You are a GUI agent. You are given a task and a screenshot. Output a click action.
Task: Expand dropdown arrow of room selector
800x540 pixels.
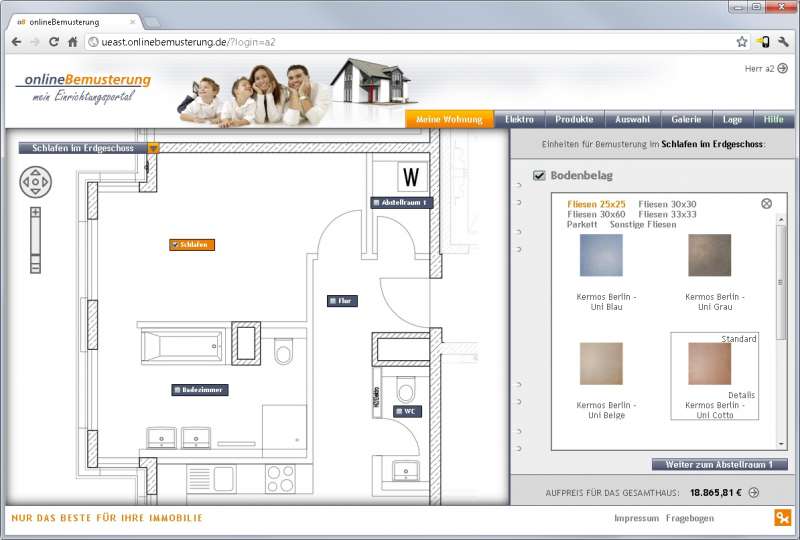153,148
